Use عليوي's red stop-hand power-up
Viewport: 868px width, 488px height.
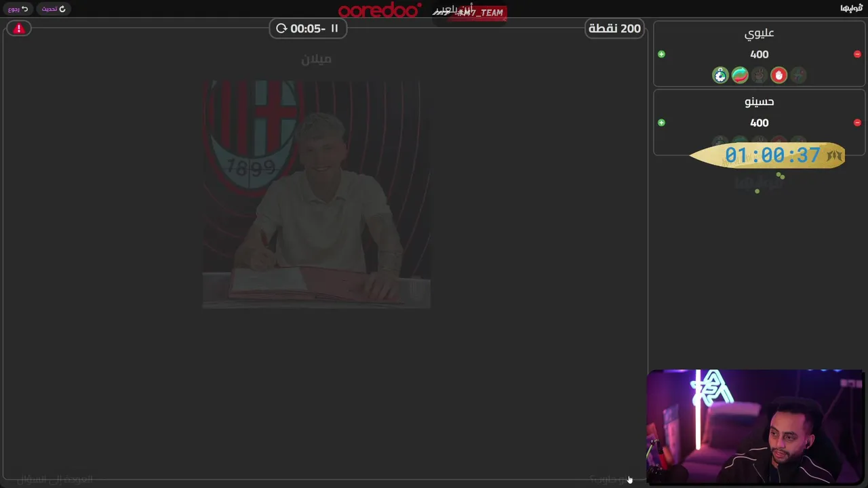coord(779,75)
